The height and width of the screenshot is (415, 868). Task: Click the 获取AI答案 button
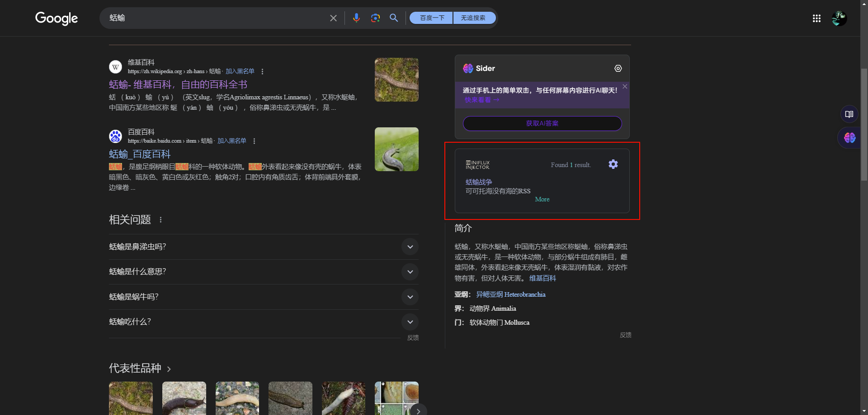542,123
